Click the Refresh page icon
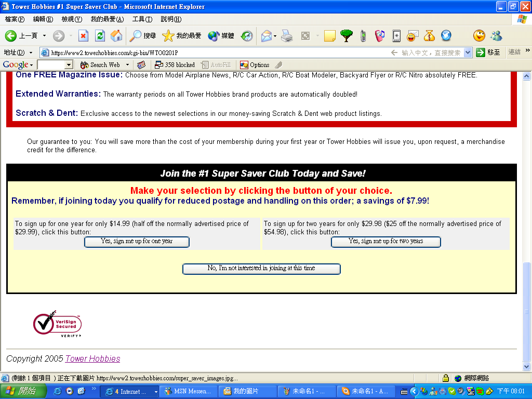532x399 pixels. click(100, 36)
